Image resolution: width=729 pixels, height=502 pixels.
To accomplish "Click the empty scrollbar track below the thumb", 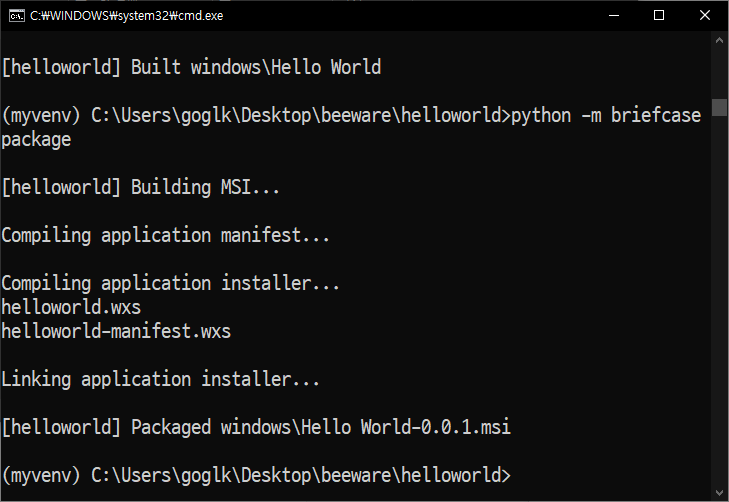I will click(x=719, y=300).
